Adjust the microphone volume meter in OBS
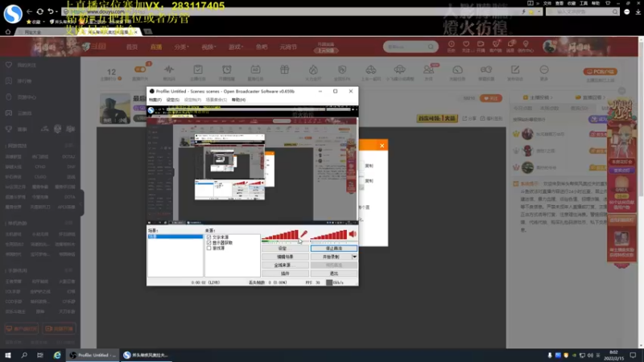The height and width of the screenshot is (362, 644). pos(280,235)
